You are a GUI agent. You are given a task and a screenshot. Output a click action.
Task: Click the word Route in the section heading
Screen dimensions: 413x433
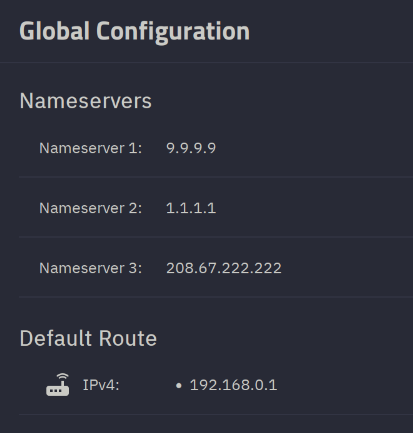(x=128, y=338)
